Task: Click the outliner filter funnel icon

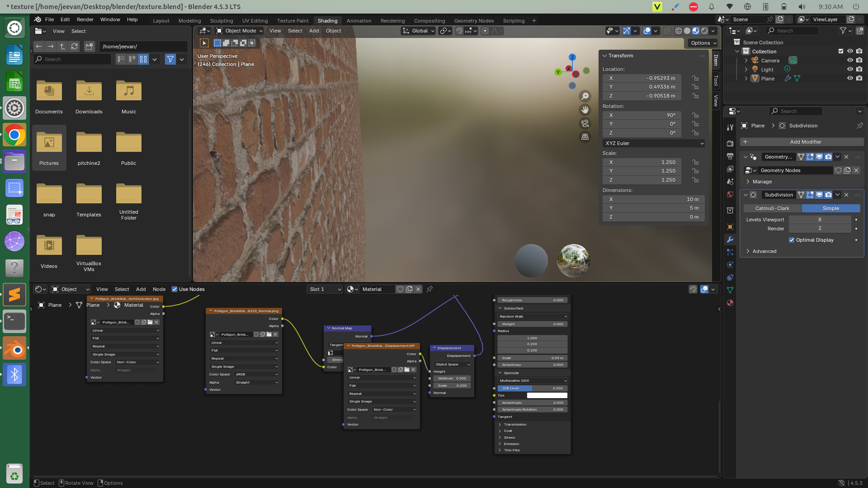Action: pos(844,31)
